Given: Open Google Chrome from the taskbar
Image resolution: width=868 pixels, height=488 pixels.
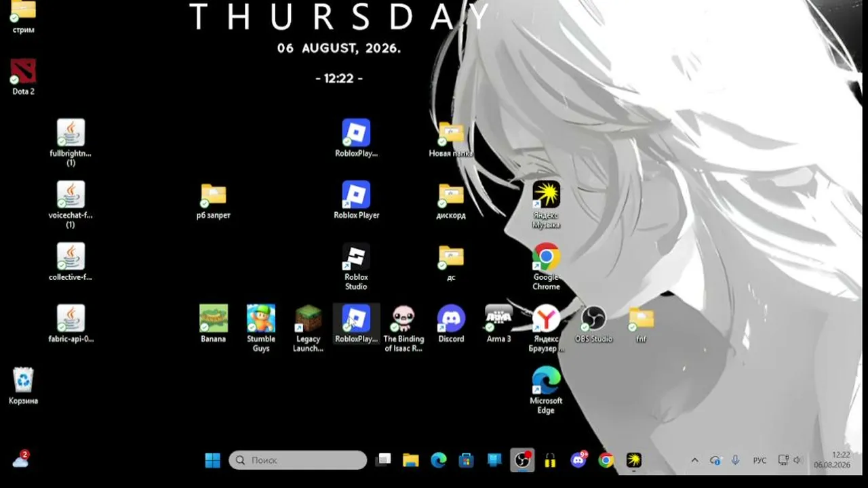Looking at the screenshot, I should click(606, 460).
